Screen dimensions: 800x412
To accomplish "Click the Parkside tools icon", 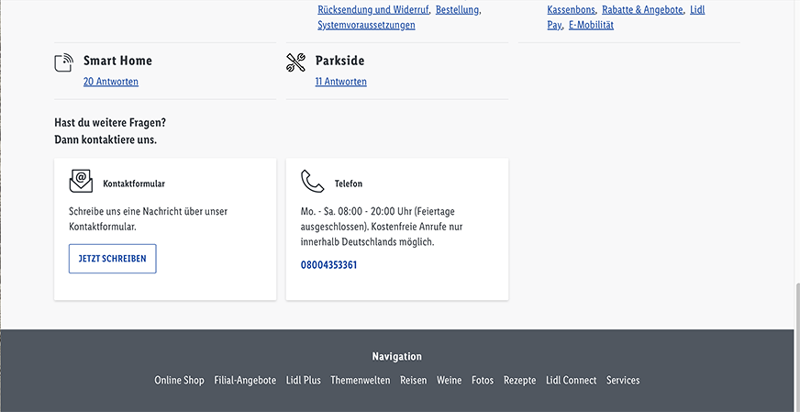I will pos(296,63).
